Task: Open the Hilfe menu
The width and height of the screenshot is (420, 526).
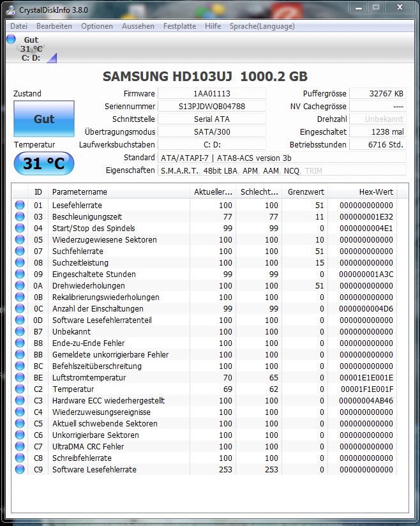Action: [x=213, y=26]
